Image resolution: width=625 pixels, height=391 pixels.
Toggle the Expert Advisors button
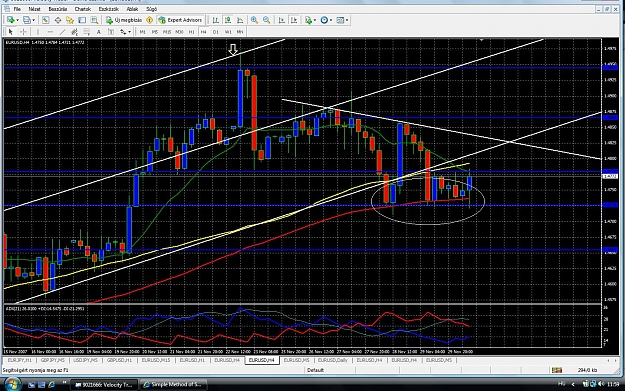click(180, 20)
